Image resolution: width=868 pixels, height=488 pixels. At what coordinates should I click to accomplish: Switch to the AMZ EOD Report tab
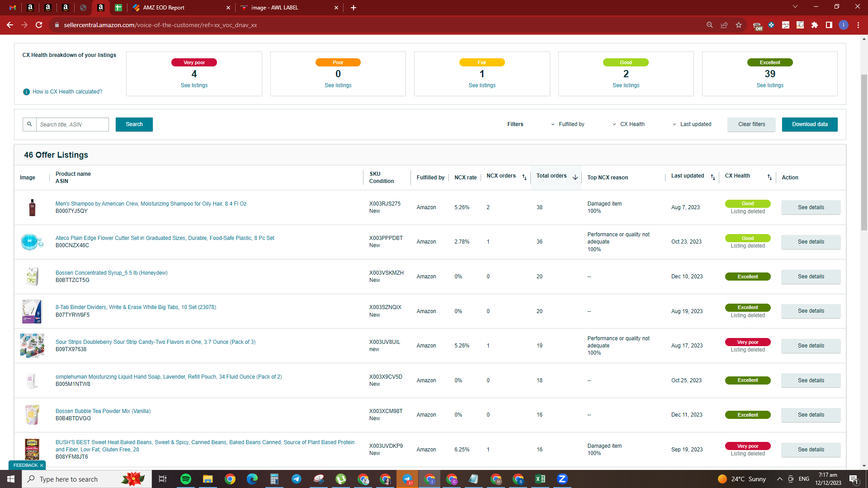tap(181, 8)
